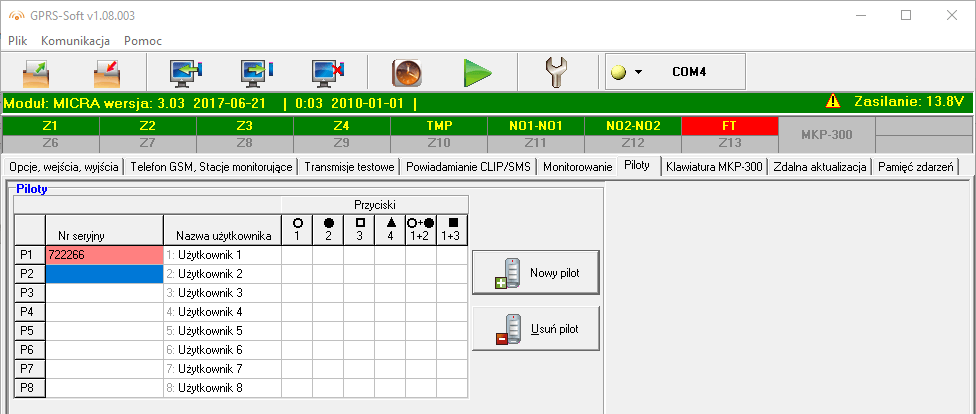Open the Komunikacja menu
The width and height of the screenshot is (976, 414).
(x=75, y=41)
